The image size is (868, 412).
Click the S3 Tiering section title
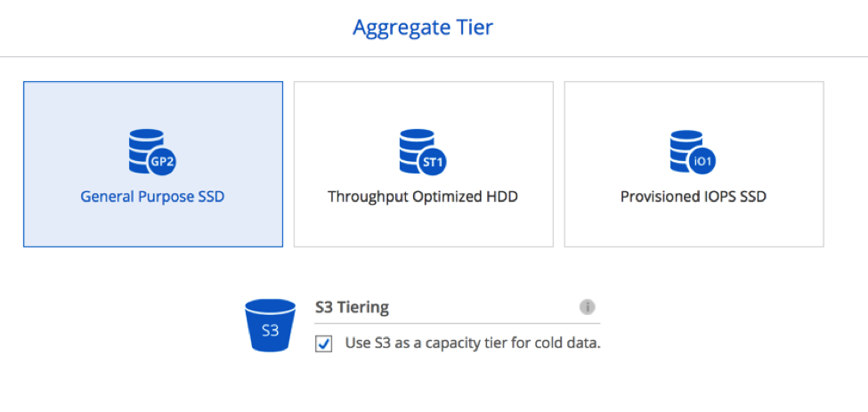(x=352, y=308)
